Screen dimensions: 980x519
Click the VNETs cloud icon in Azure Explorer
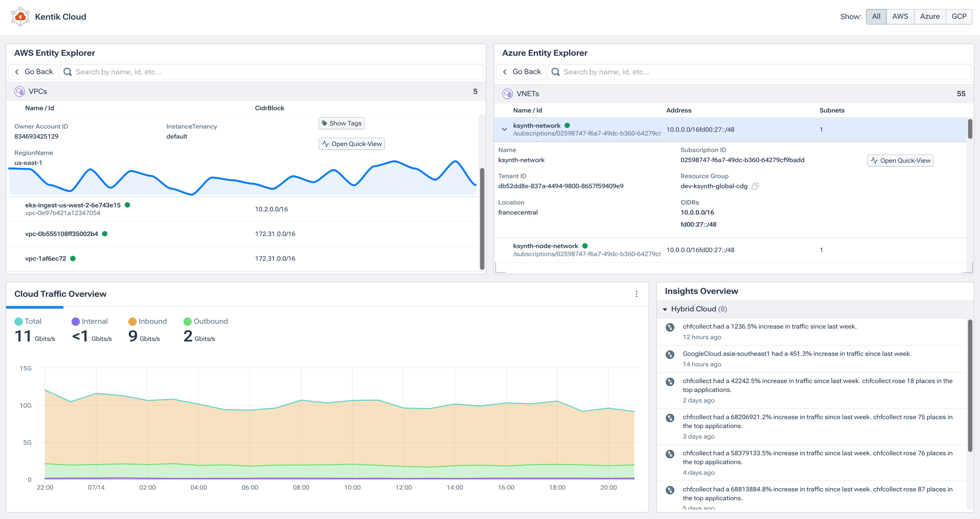point(508,94)
